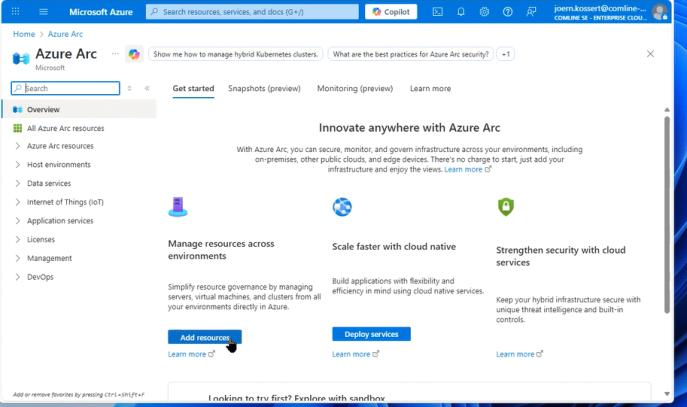Click the Azure Arc breadcrumb
Viewport: 687px width, 407px height.
(65, 34)
